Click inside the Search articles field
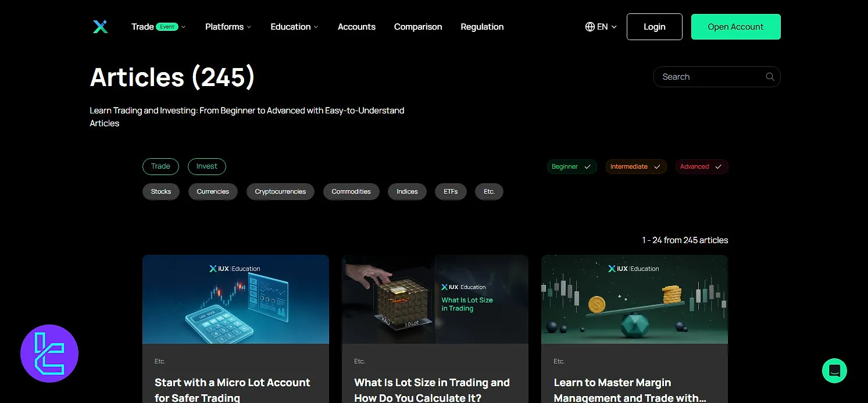Viewport: 868px width, 403px height. (x=709, y=76)
